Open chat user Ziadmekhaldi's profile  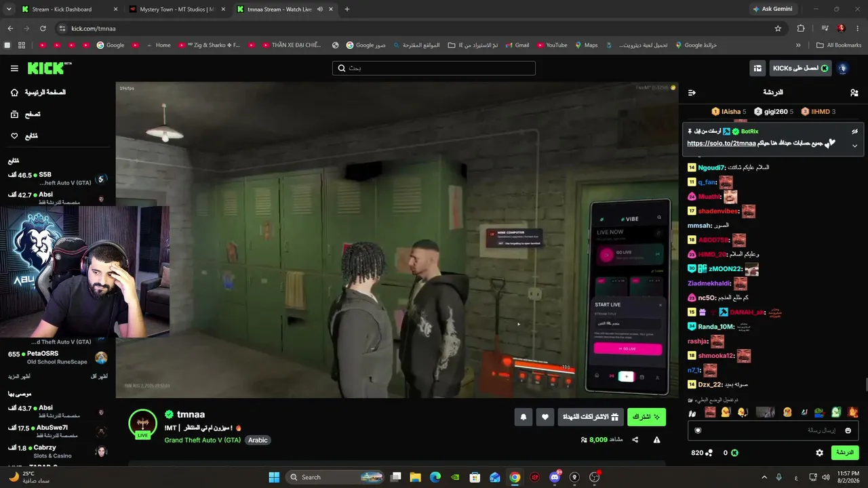click(x=709, y=283)
